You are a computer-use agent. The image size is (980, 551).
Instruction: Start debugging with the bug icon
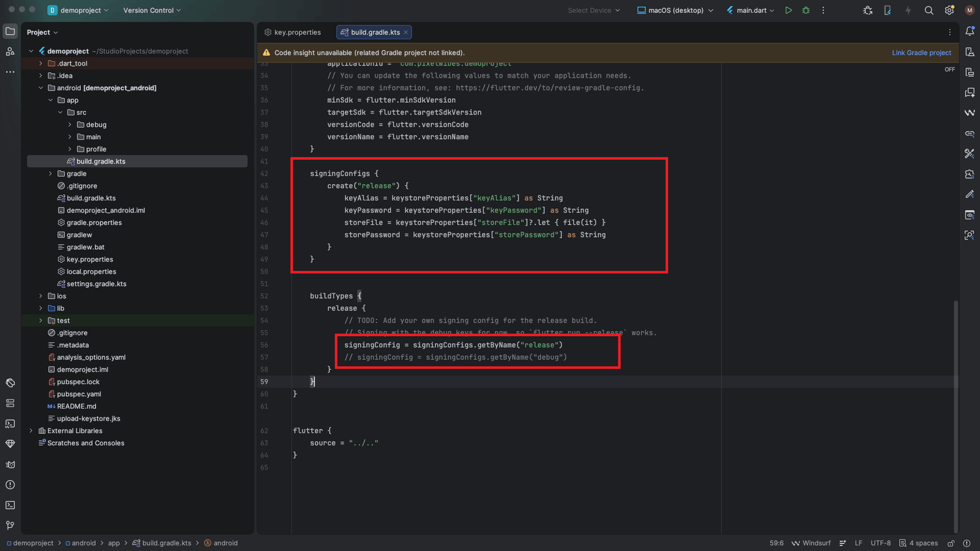point(806,10)
